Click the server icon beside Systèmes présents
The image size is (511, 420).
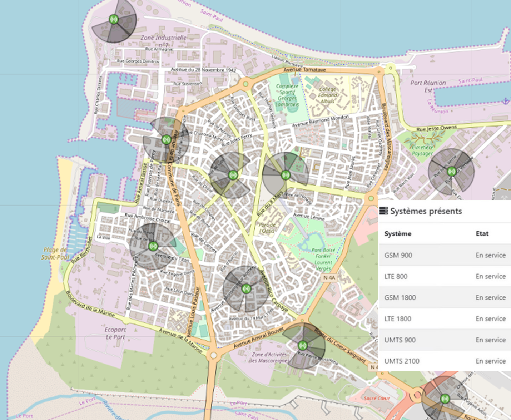[383, 211]
